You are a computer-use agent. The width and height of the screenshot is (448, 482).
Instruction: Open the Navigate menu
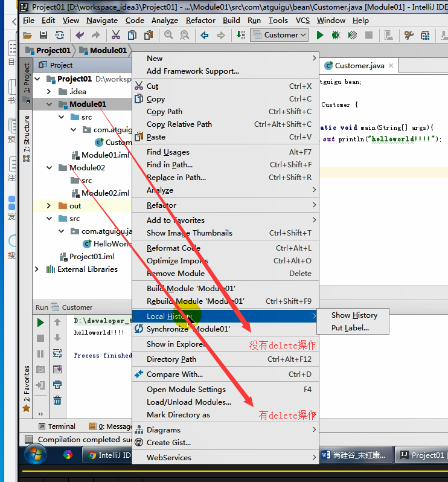tap(102, 21)
